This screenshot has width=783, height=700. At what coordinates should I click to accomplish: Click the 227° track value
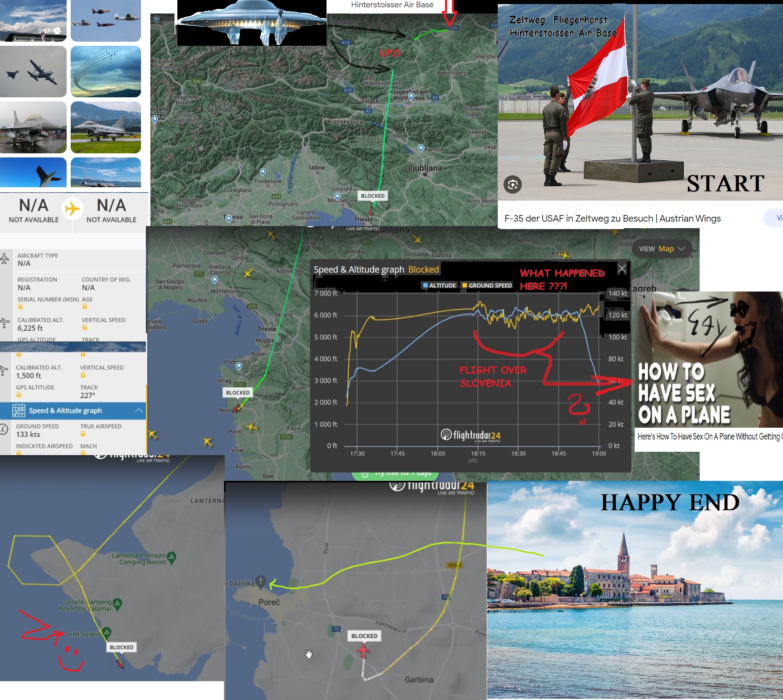click(87, 395)
